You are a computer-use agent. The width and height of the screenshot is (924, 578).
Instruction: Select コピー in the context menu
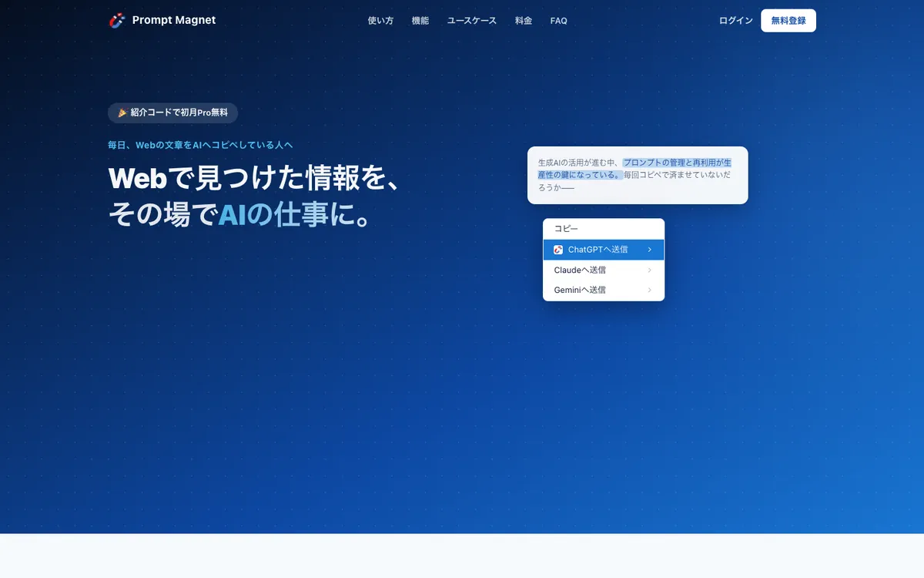click(x=604, y=229)
